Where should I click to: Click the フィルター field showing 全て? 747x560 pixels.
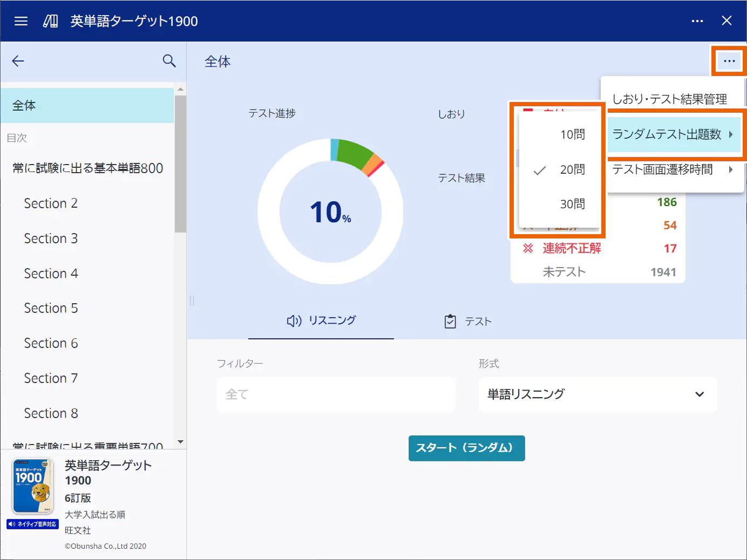(336, 394)
